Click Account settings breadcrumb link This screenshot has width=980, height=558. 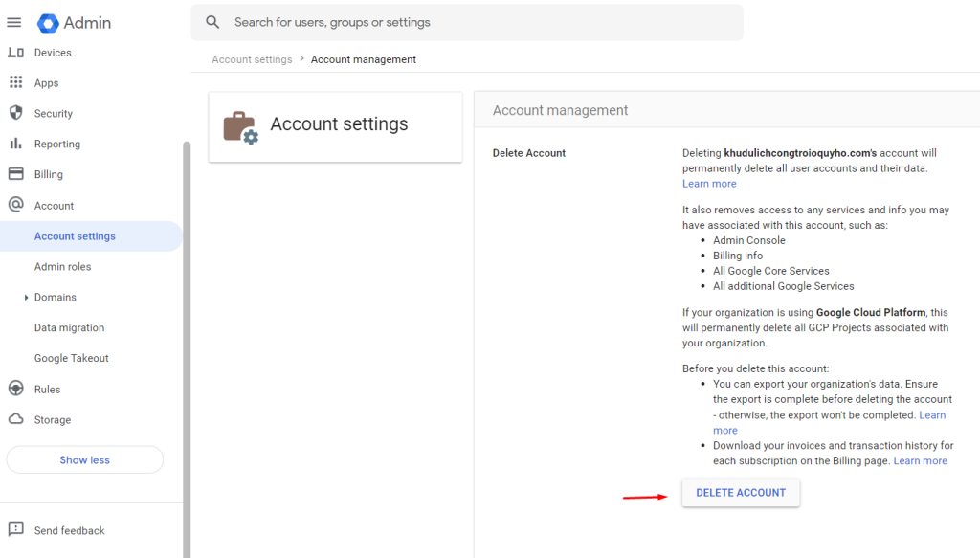point(252,59)
